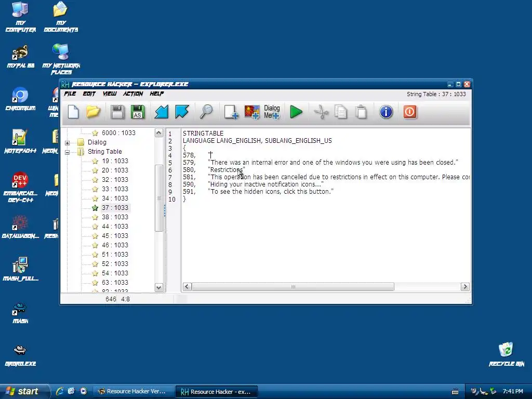Image resolution: width=532 pixels, height=399 pixels.
Task: Select tree item 6000 : 1033
Action: point(118,133)
